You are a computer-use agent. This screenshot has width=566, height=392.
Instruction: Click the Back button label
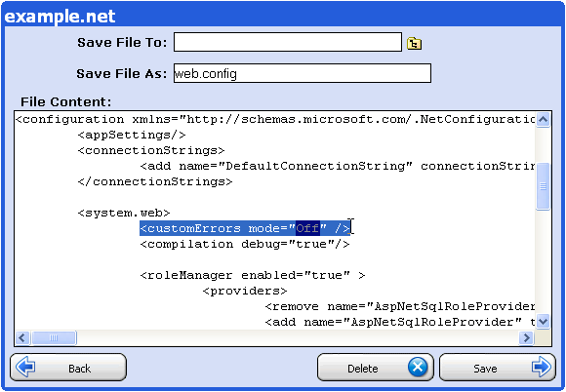(79, 369)
